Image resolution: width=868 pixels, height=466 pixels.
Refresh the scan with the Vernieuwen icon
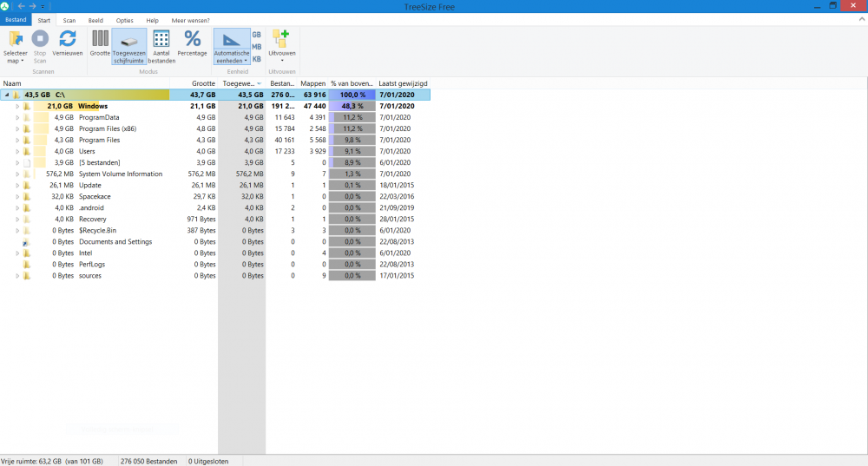[x=67, y=39]
